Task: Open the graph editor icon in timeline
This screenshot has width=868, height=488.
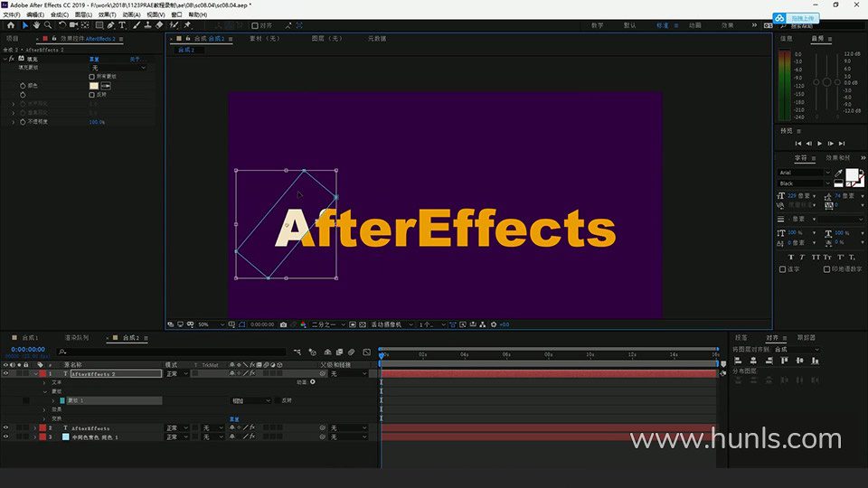Action: (366, 352)
